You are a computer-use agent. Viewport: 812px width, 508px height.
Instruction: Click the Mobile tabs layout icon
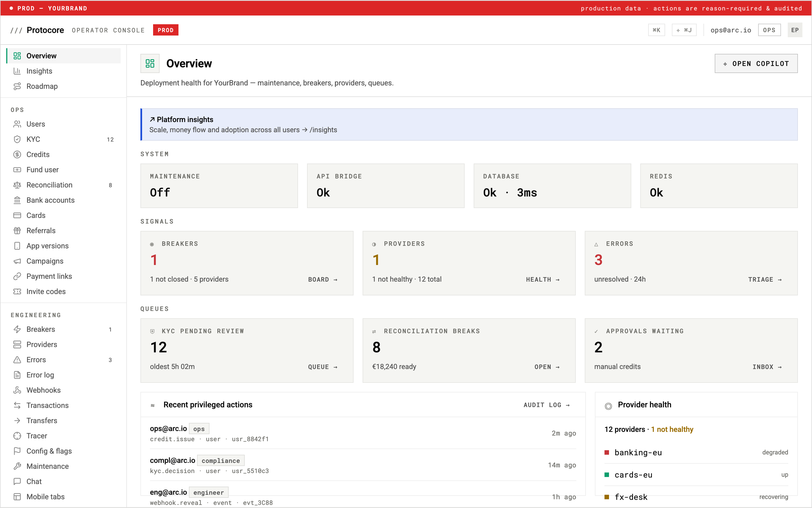coord(17,496)
